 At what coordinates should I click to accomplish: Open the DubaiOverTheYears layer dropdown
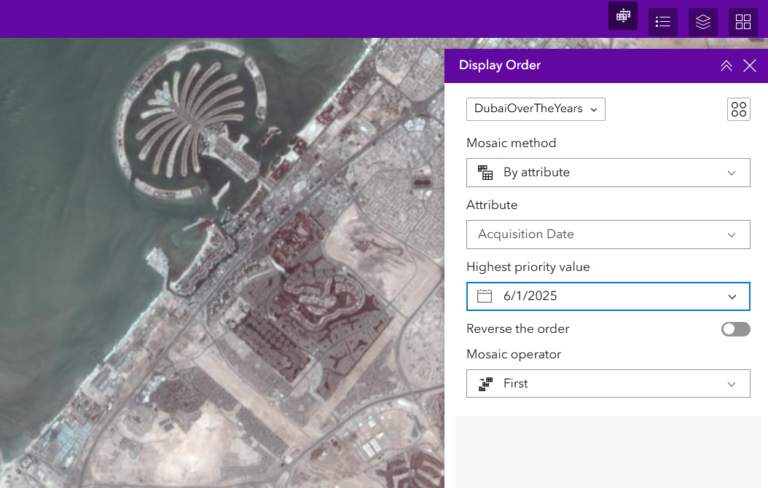coord(536,109)
